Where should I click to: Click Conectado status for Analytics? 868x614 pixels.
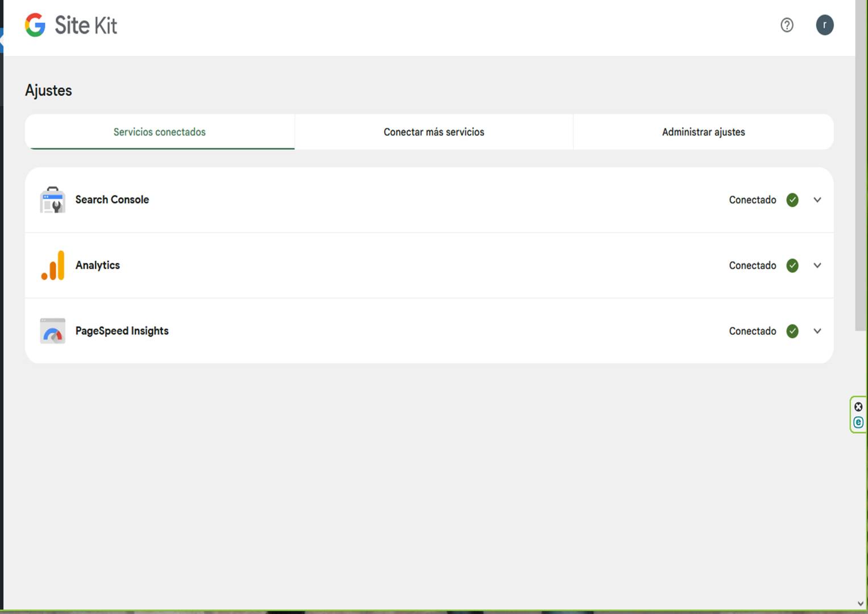753,265
